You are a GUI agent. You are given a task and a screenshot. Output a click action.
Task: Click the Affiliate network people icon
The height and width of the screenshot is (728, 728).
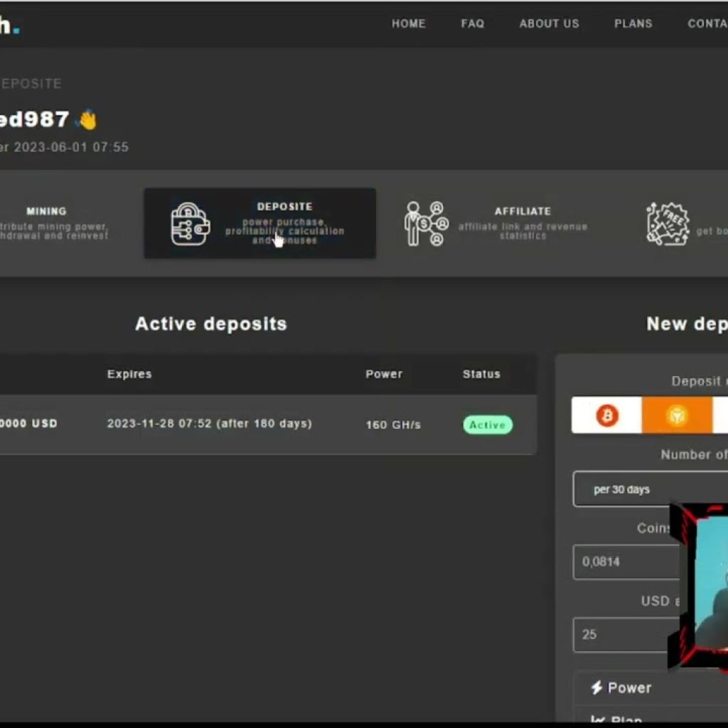[427, 224]
